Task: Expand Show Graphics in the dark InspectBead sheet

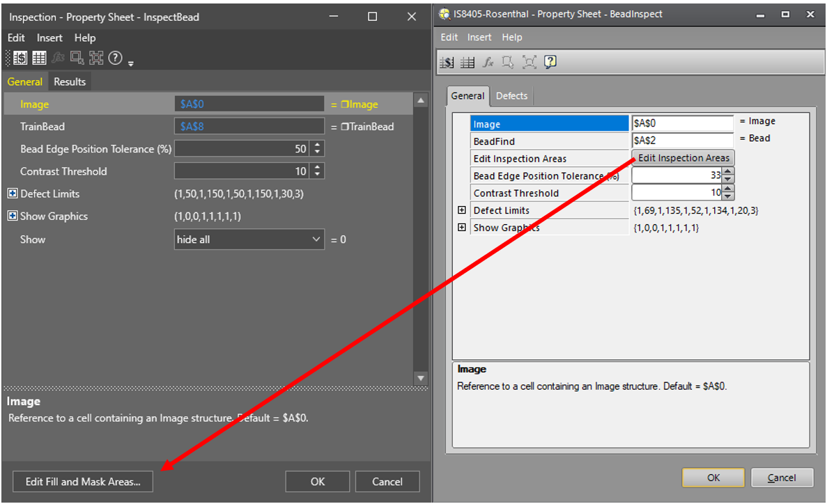Action: tap(12, 216)
